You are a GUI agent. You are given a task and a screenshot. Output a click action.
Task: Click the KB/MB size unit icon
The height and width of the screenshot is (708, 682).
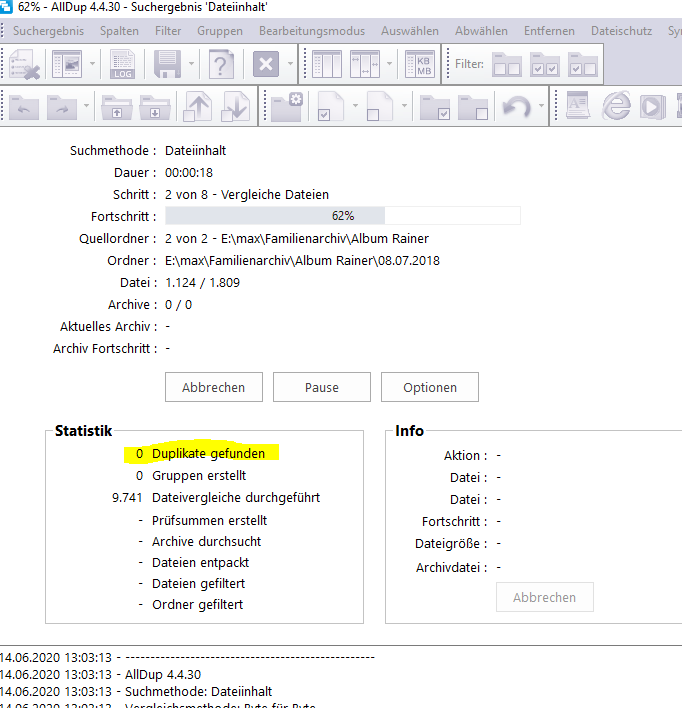coord(419,66)
